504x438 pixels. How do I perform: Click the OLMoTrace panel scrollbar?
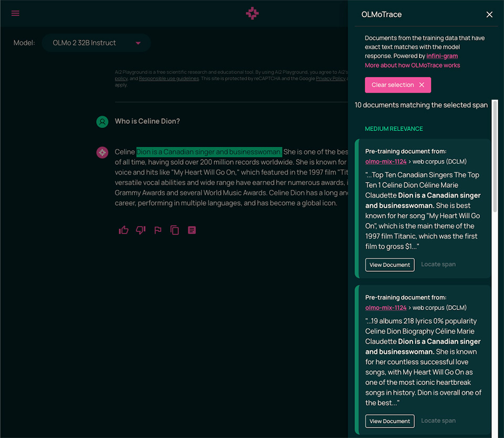[495, 156]
